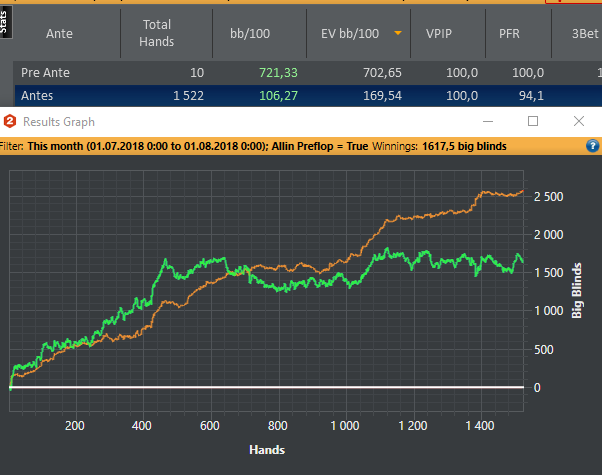Click the Big Blinds axis label
This screenshot has height=475, width=602.
coord(577,291)
